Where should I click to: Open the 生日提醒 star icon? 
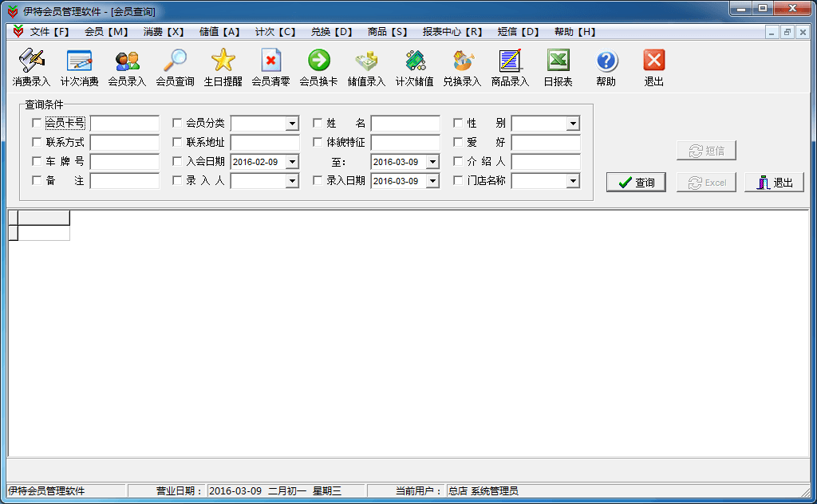coord(223,67)
